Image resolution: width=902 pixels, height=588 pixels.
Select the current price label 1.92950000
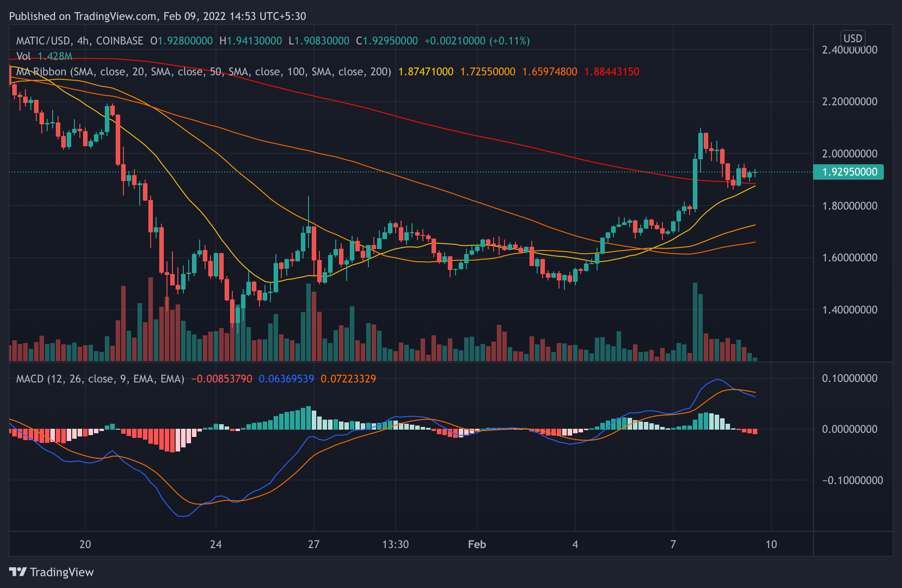[848, 171]
